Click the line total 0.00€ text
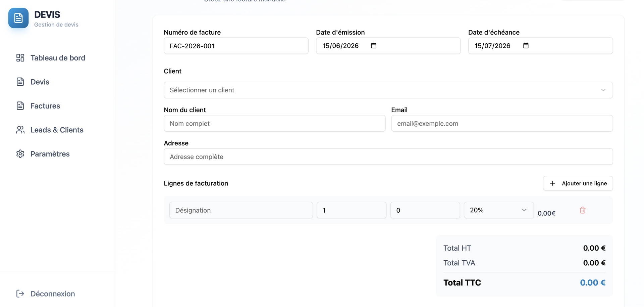This screenshot has width=644, height=307. click(546, 213)
